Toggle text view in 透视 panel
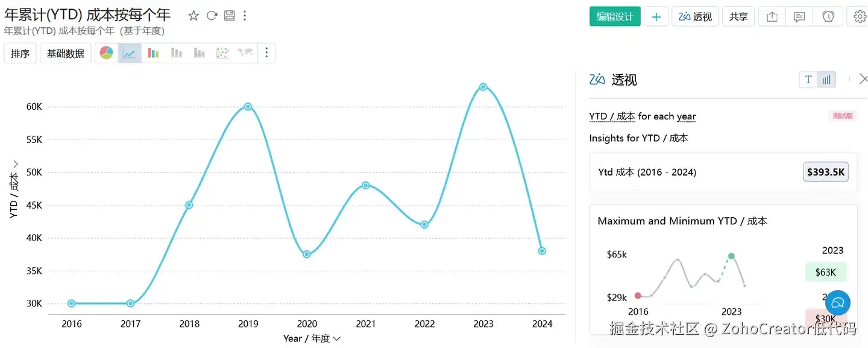 [808, 79]
